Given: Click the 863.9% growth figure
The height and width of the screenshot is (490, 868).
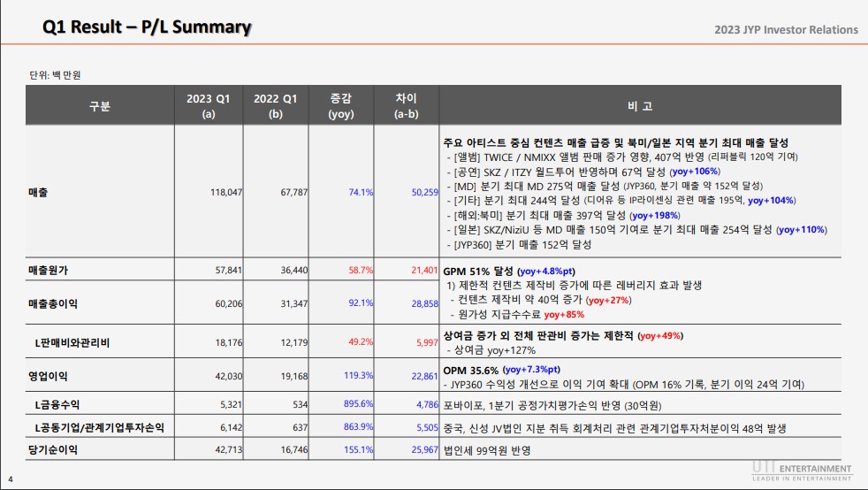Looking at the screenshot, I should [x=359, y=426].
